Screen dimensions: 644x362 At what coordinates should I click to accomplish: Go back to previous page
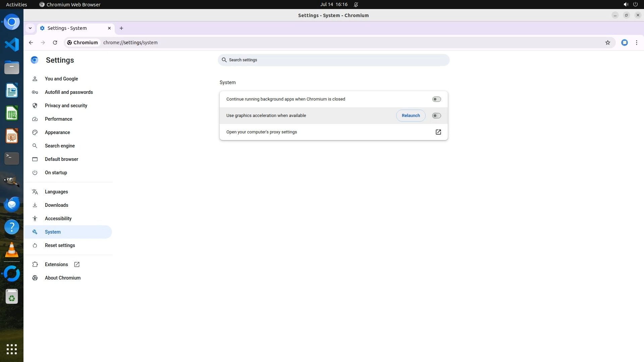tap(31, 43)
